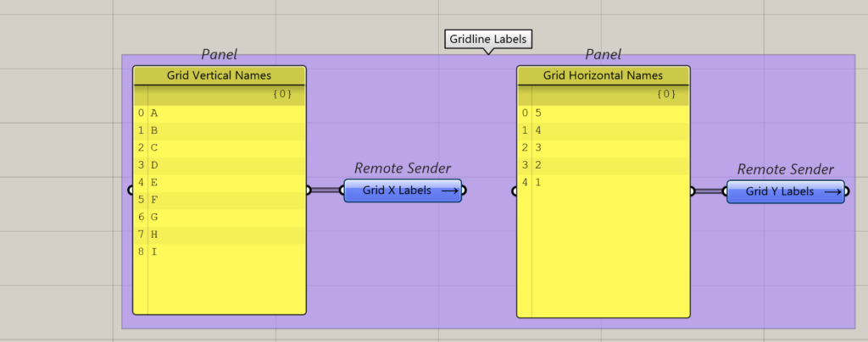Click the output grip of Grid Y Labels sender
868x342 pixels.
click(847, 192)
